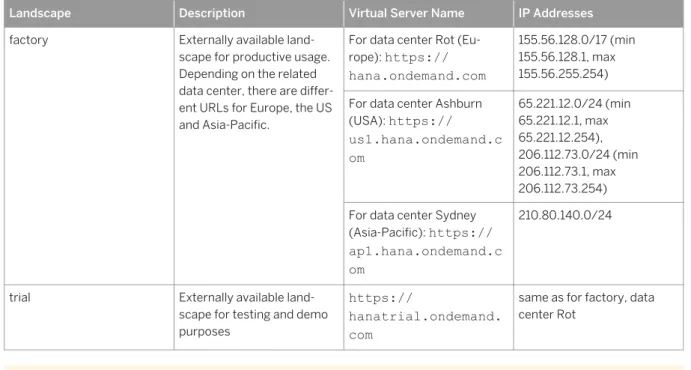
Task: Click the 155.56.128.0/17 IP address cell
Action: point(598,59)
